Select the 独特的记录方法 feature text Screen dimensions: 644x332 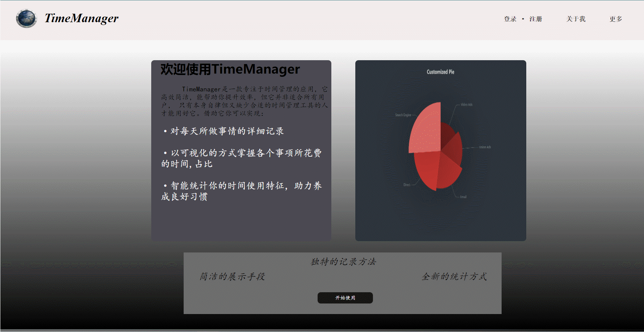tap(343, 262)
